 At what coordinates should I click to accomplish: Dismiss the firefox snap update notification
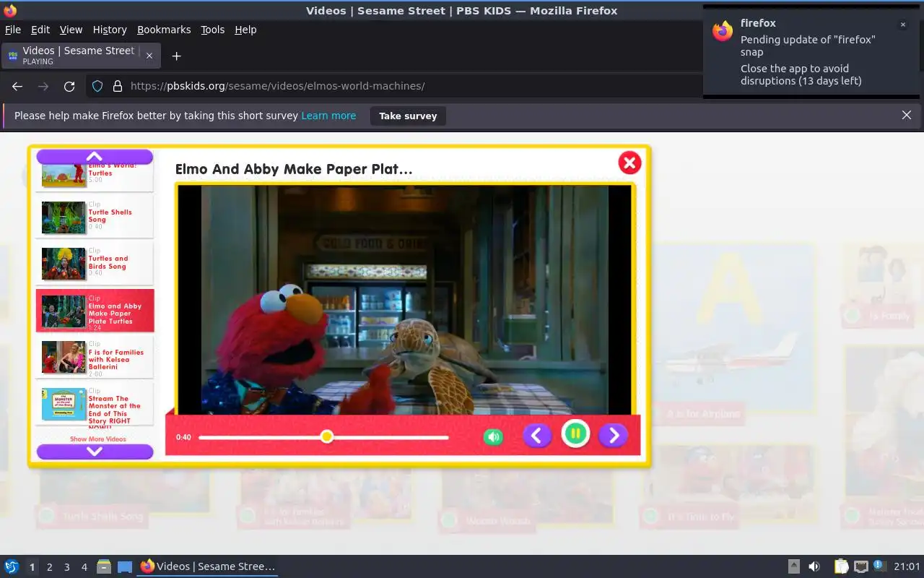tap(902, 25)
